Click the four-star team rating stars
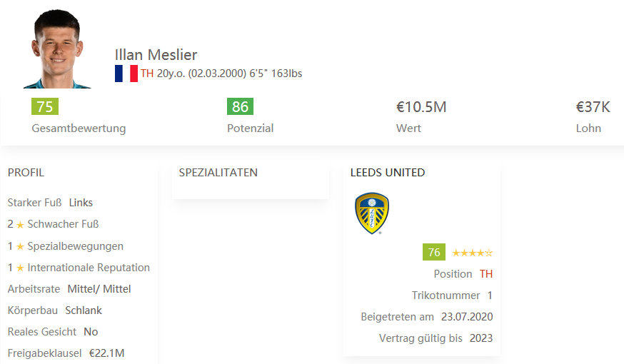The height and width of the screenshot is (364, 624). point(473,253)
